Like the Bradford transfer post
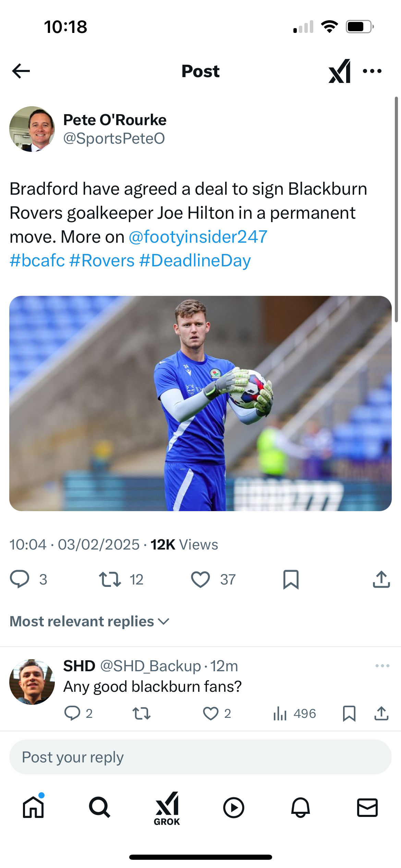401x868 pixels. pos(200,579)
